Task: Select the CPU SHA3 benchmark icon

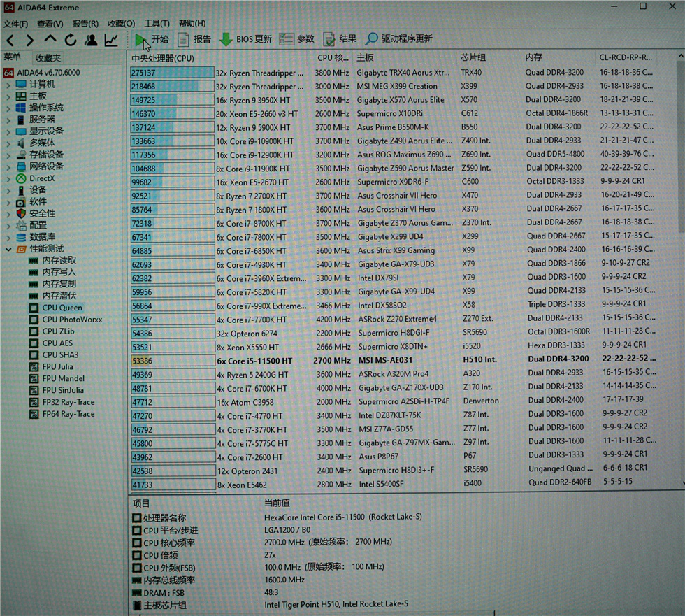Action: pyautogui.click(x=34, y=354)
